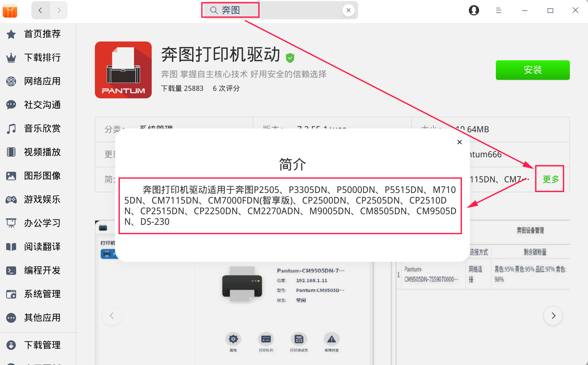Click the app title 奔图打印机驱动
The width and height of the screenshot is (588, 365).
[x=221, y=54]
